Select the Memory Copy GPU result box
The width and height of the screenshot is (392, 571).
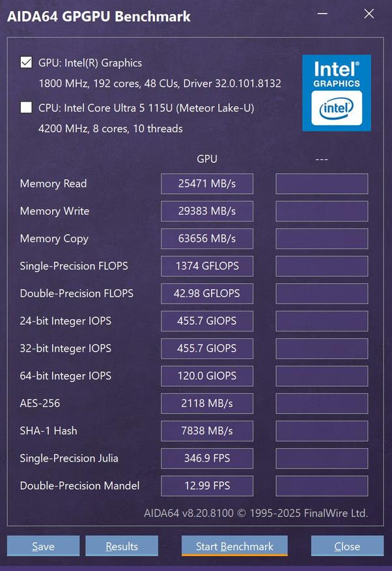coord(207,238)
